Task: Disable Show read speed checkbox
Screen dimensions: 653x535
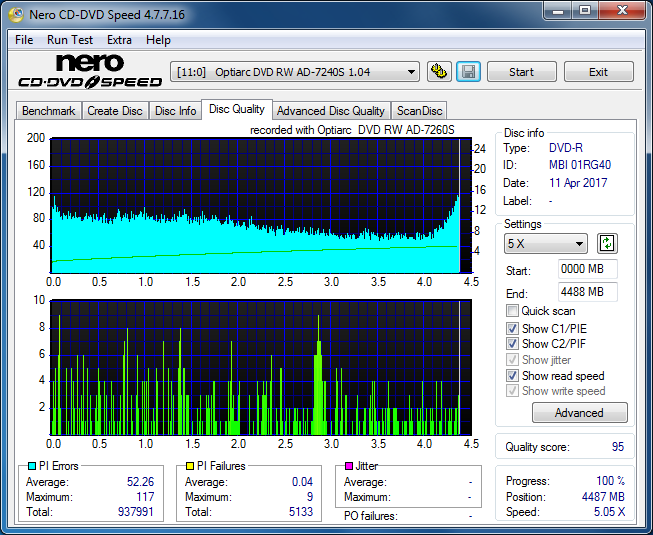Action: (x=512, y=376)
